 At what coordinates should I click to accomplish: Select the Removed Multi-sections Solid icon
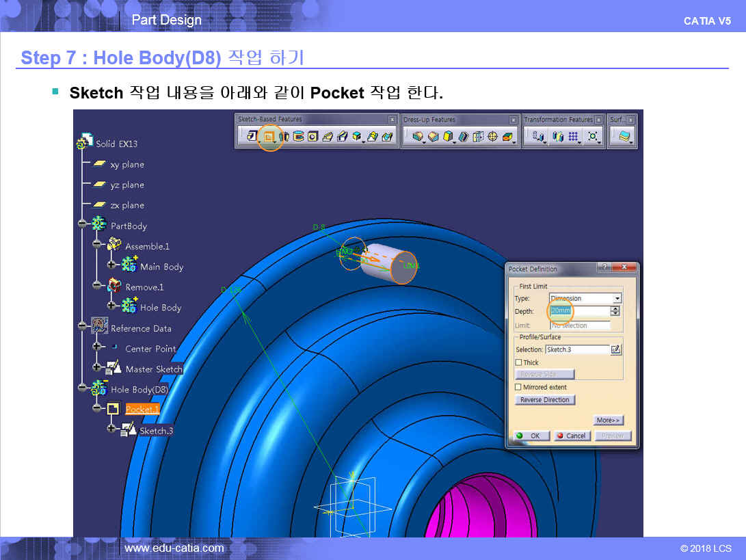pyautogui.click(x=387, y=137)
